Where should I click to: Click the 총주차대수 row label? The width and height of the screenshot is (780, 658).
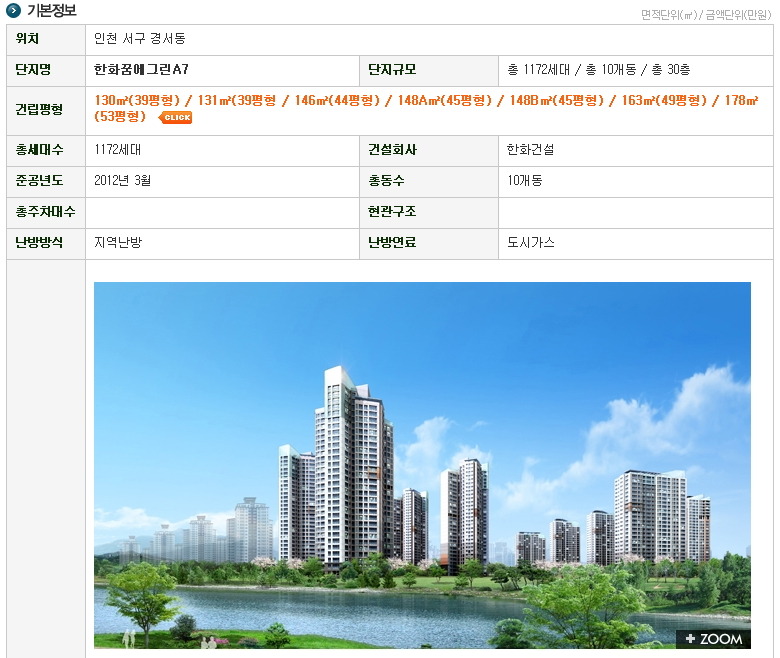point(45,211)
